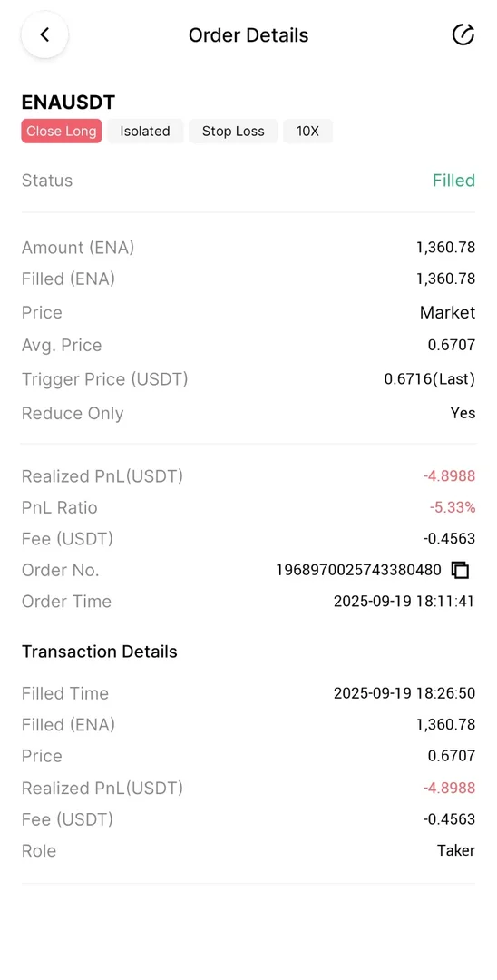The height and width of the screenshot is (980, 497).
Task: Tap the back arrow button
Action: click(x=44, y=35)
